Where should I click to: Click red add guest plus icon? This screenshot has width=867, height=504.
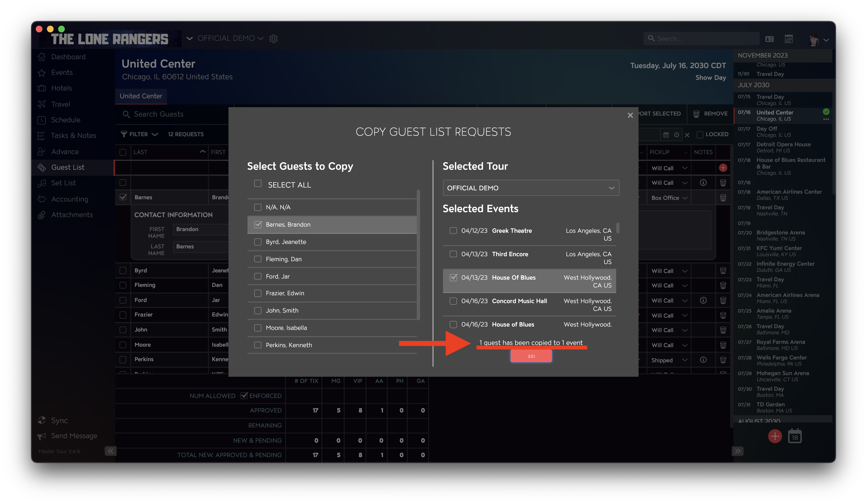click(723, 168)
